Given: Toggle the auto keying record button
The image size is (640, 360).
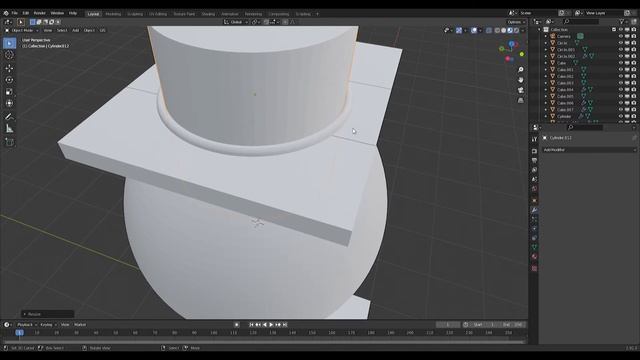Looking at the screenshot, I should (x=237, y=325).
